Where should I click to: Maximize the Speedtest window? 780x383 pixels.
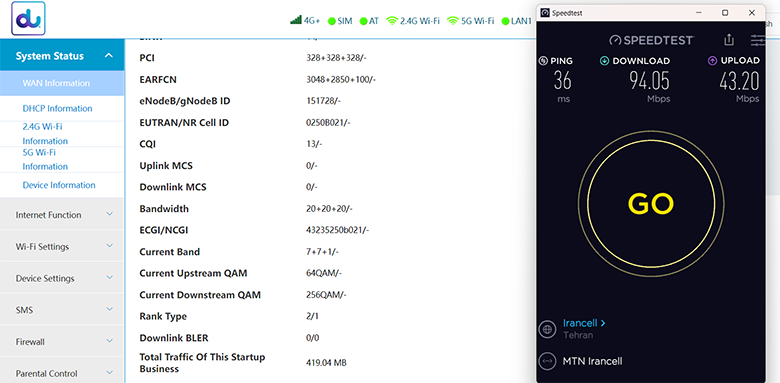pyautogui.click(x=725, y=13)
